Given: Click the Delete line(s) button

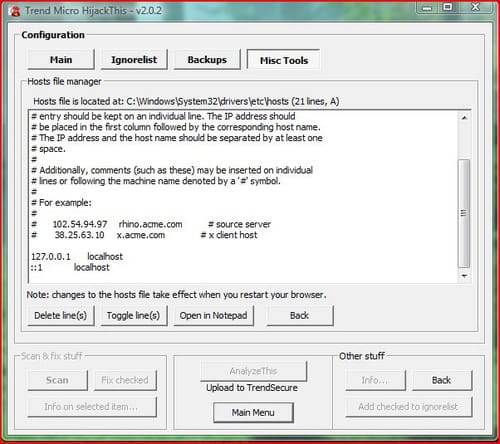Looking at the screenshot, I should (61, 316).
